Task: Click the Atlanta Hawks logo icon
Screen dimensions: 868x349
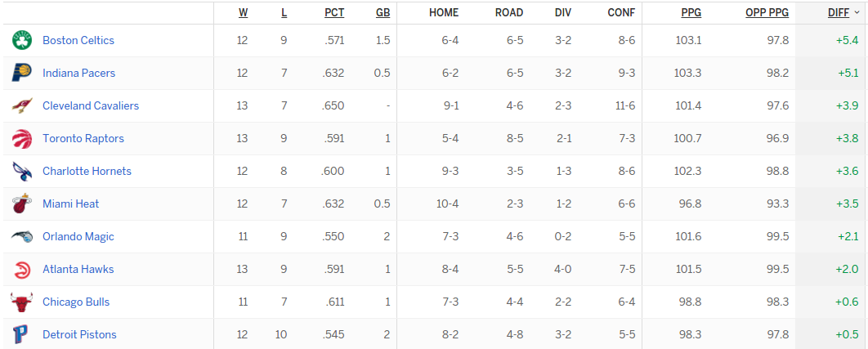Action: [x=22, y=269]
